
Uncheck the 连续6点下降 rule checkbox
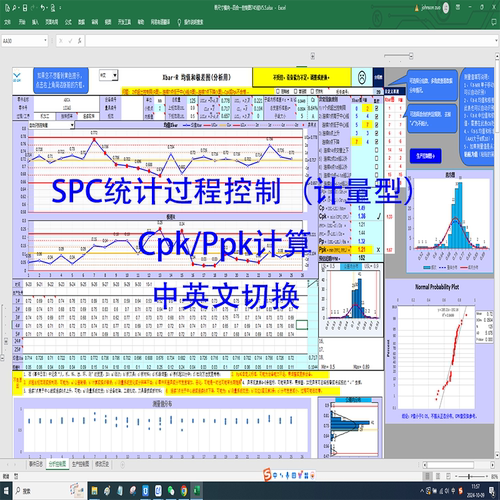tap(377, 141)
